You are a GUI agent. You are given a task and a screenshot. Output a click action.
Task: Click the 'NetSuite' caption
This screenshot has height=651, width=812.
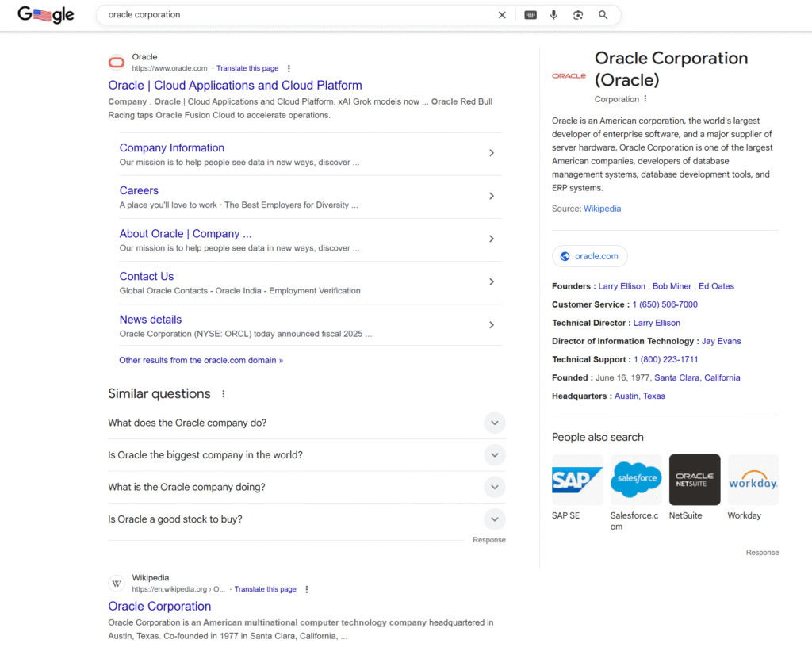[x=686, y=516]
